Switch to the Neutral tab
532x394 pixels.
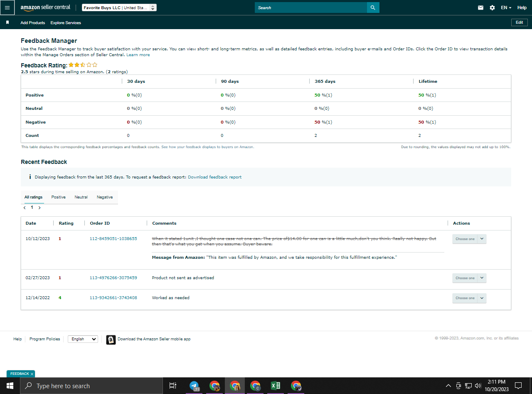[81, 197]
